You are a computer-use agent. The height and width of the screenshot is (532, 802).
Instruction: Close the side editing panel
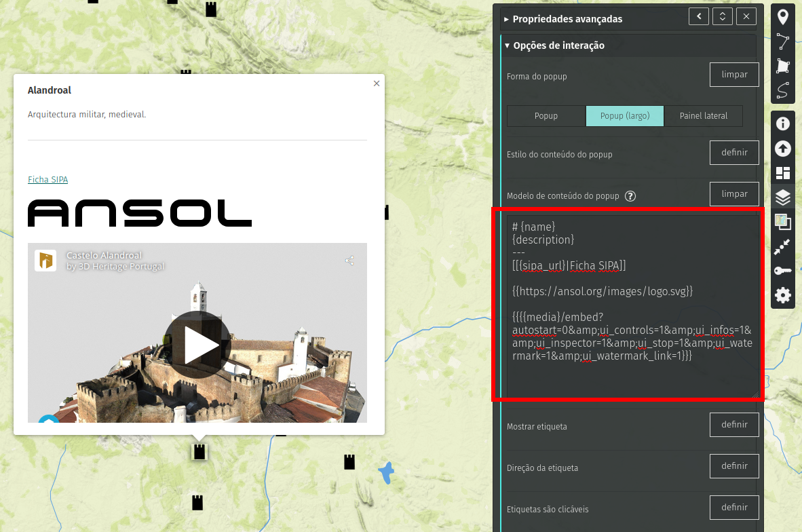click(746, 16)
